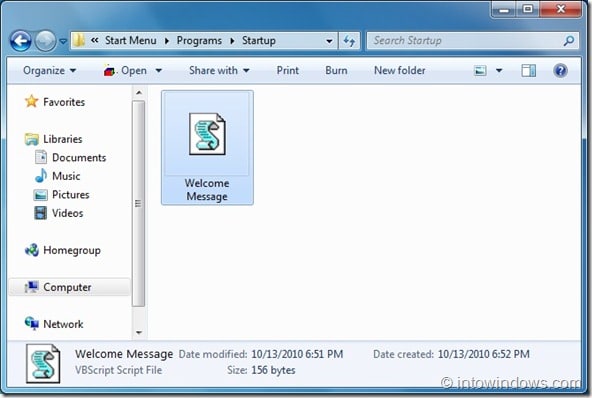This screenshot has height=398, width=592.
Task: Select Favorites in the navigation pane
Action: pyautogui.click(x=64, y=102)
